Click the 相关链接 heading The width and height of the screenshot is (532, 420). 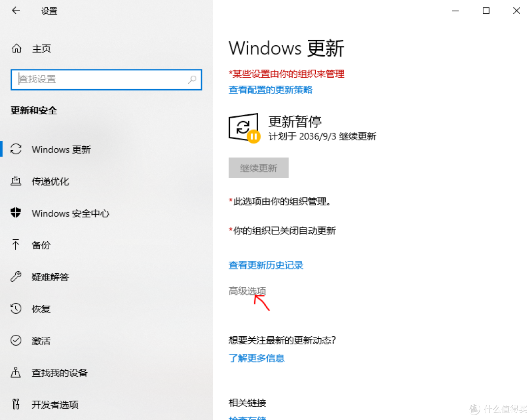tap(247, 403)
